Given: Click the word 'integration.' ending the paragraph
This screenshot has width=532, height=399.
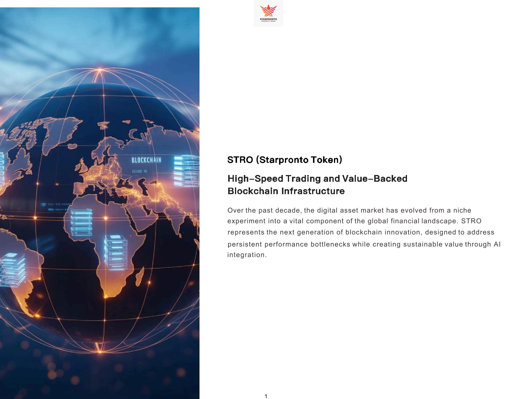Looking at the screenshot, I should click(247, 255).
